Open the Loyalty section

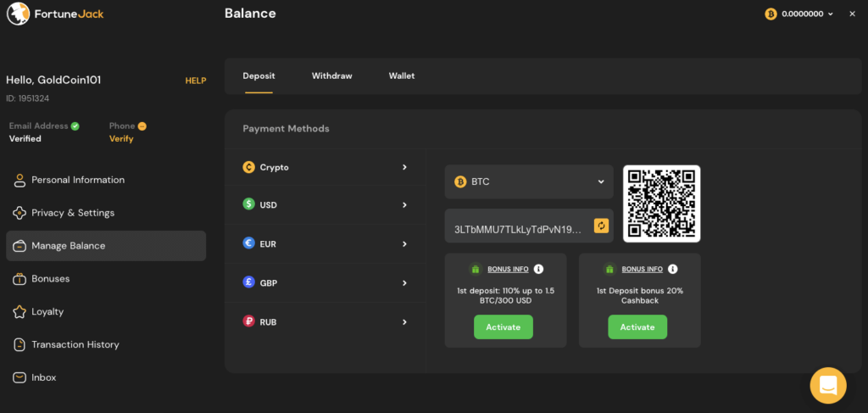106,312
